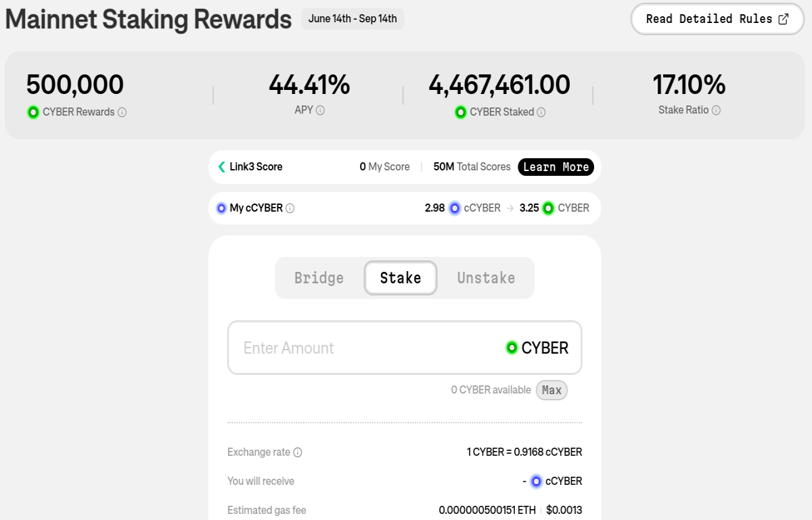Click green CYBER token icon under 500,000
The image size is (812, 520).
coord(33,112)
